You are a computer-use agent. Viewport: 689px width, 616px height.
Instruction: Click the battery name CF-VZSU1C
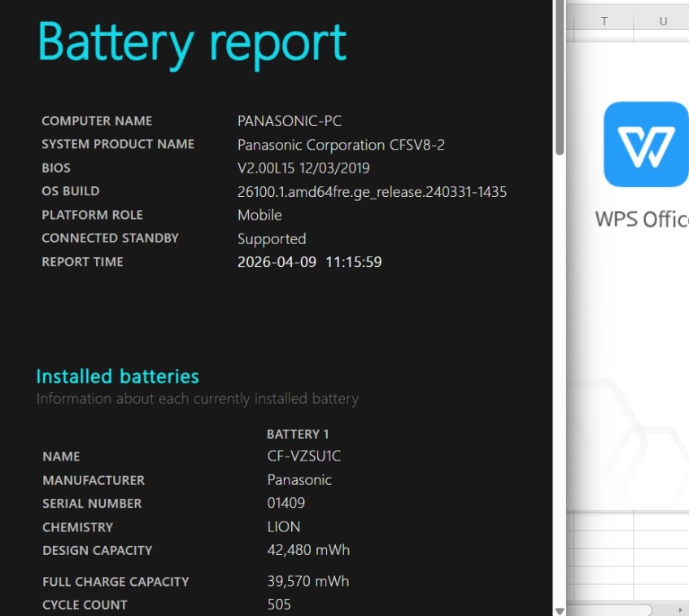click(303, 456)
